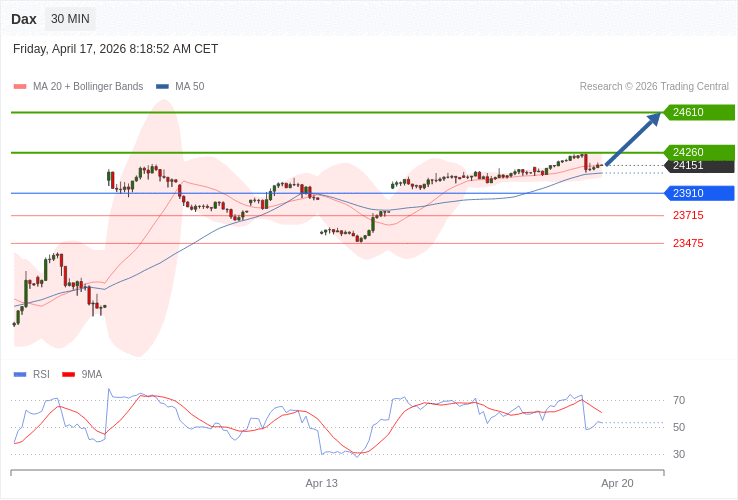Click the 9MA legend swatch
This screenshot has height=500, width=738.
68,375
